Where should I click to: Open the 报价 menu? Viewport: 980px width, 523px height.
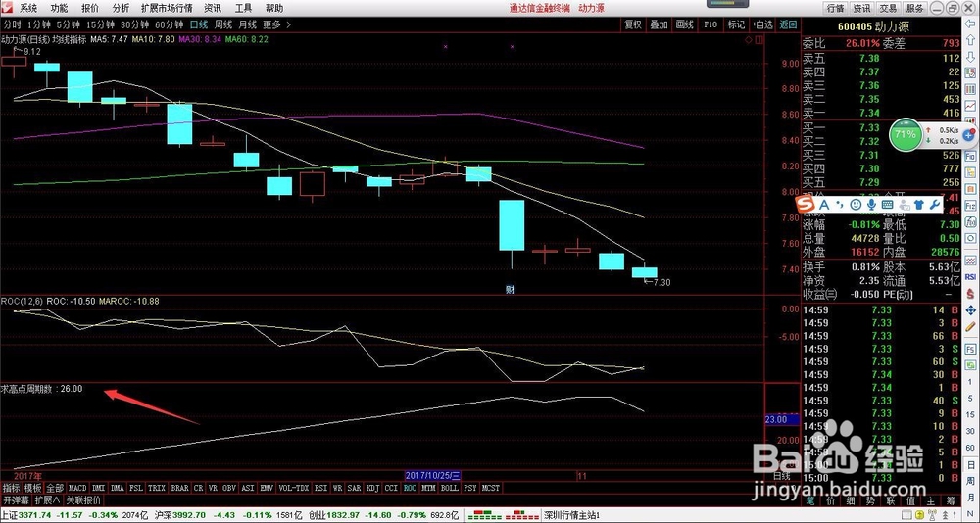tap(90, 8)
